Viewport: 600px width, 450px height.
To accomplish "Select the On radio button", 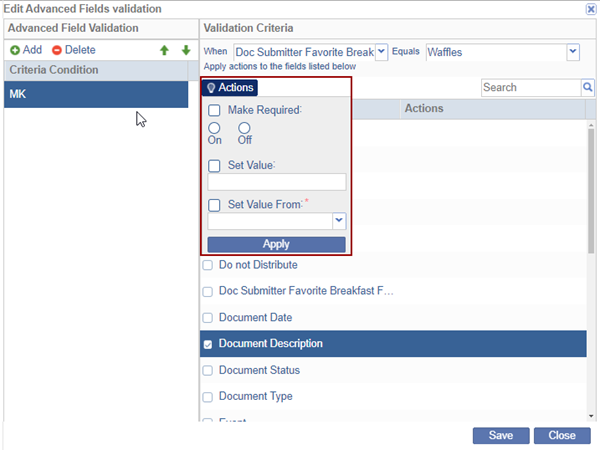I will point(214,128).
